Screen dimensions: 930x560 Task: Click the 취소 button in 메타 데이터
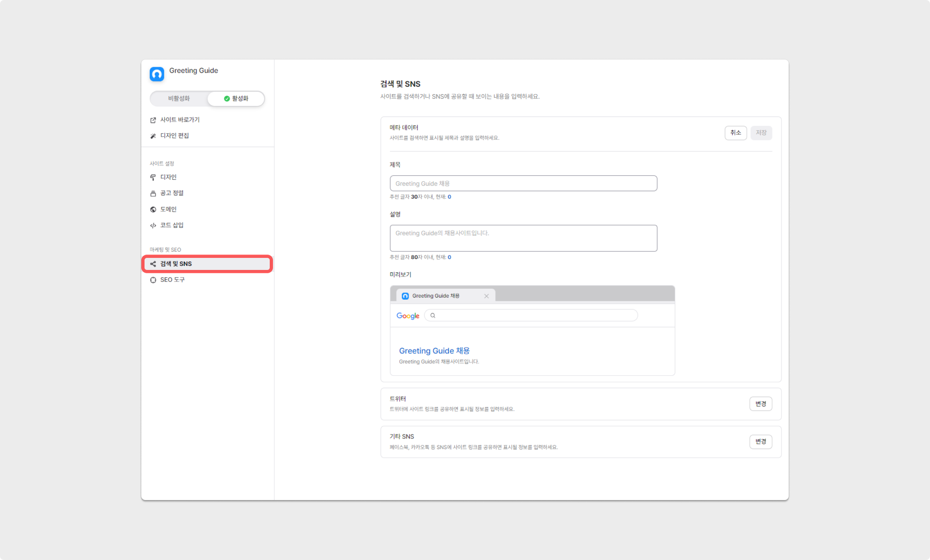[736, 133]
